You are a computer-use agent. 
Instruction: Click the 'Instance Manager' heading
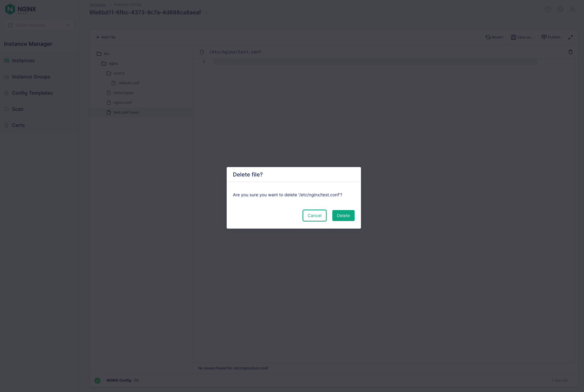coord(28,44)
